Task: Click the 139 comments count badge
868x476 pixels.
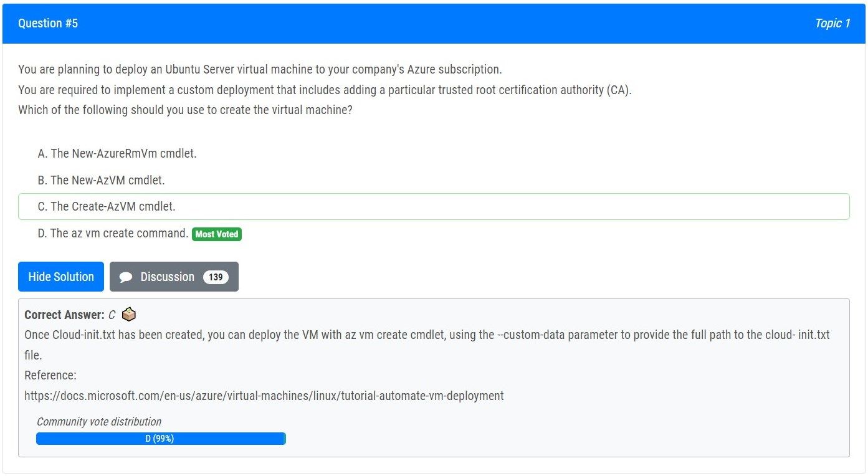Action: coord(216,277)
